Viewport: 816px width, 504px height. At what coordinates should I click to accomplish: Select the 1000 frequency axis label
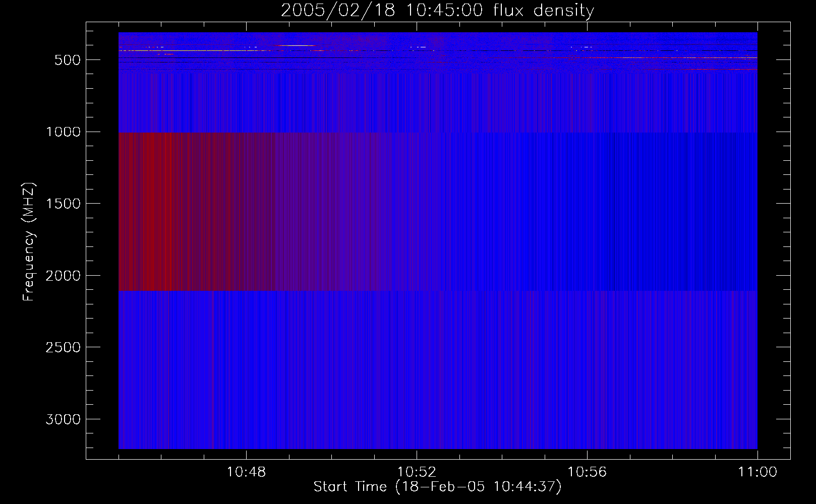coord(63,132)
